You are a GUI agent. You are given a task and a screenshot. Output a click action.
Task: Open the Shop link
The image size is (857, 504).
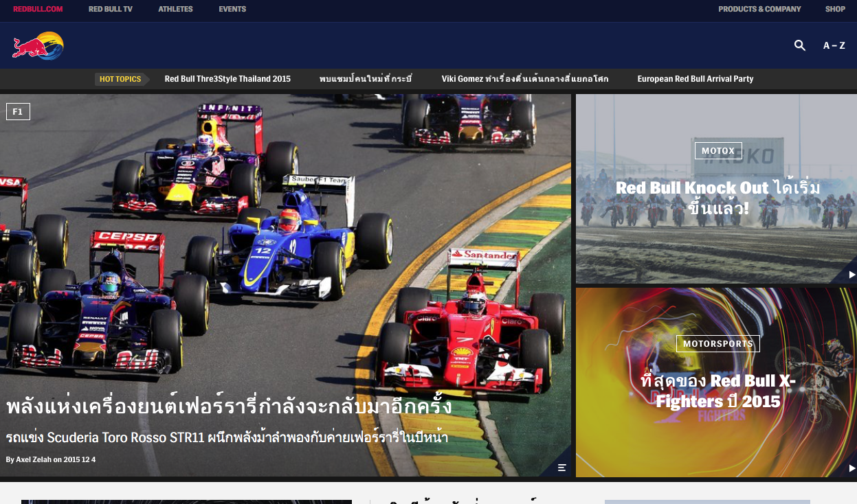(835, 9)
